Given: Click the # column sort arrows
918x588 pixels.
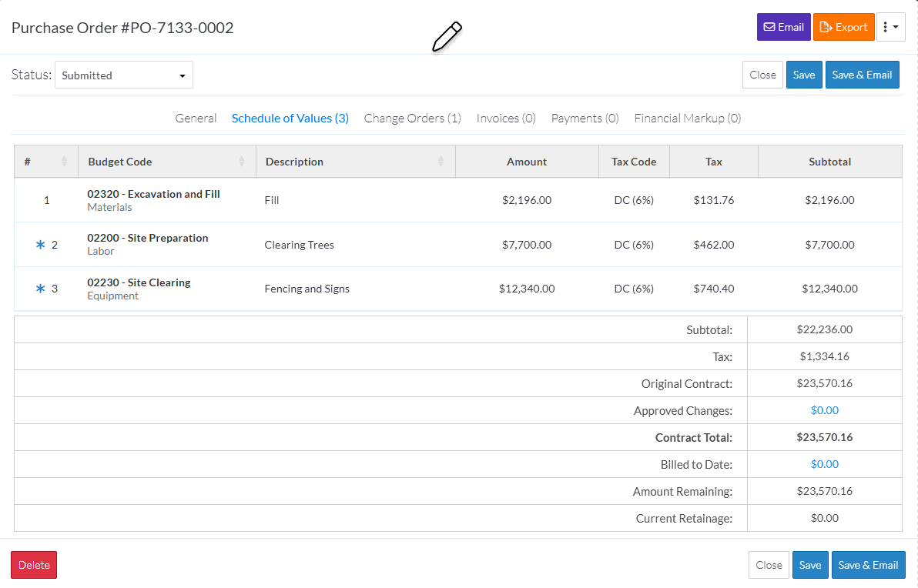Looking at the screenshot, I should 65,162.
